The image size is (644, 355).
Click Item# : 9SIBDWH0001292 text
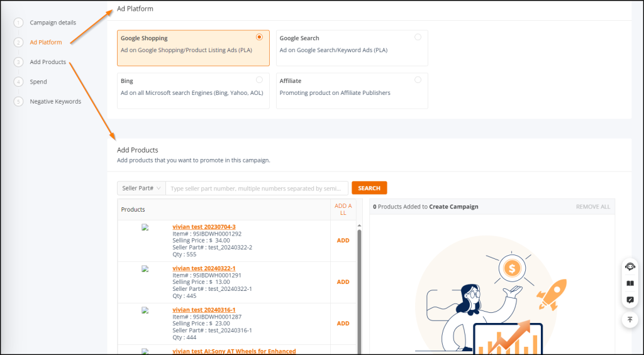[207, 234]
